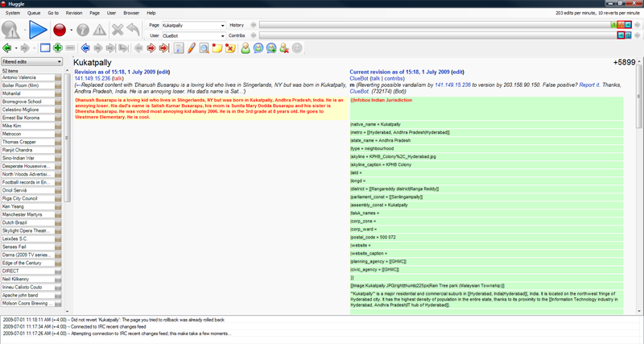Open the Filtered edits queue dropdown
Image resolution: width=644 pixels, height=344 pixels.
(32, 62)
